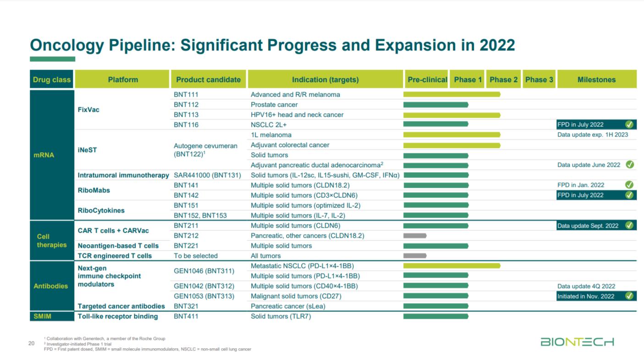This screenshot has height=361, width=644.
Task: Click the BNT111 pipeline progress bar
Action: (x=451, y=94)
